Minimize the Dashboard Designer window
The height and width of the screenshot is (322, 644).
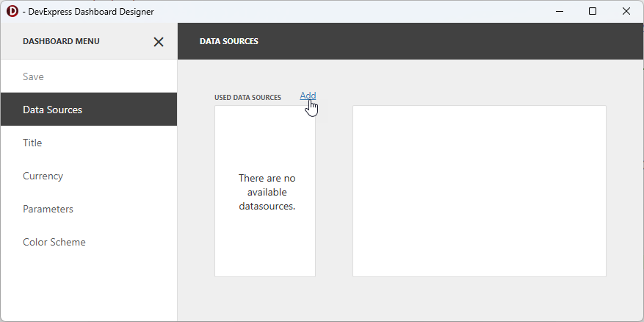tap(560, 12)
